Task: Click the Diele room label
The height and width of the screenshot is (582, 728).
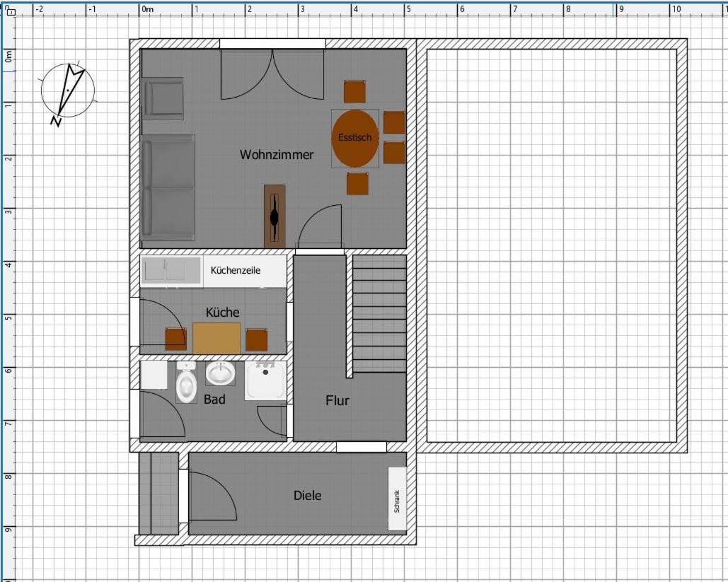Action: coord(307,496)
